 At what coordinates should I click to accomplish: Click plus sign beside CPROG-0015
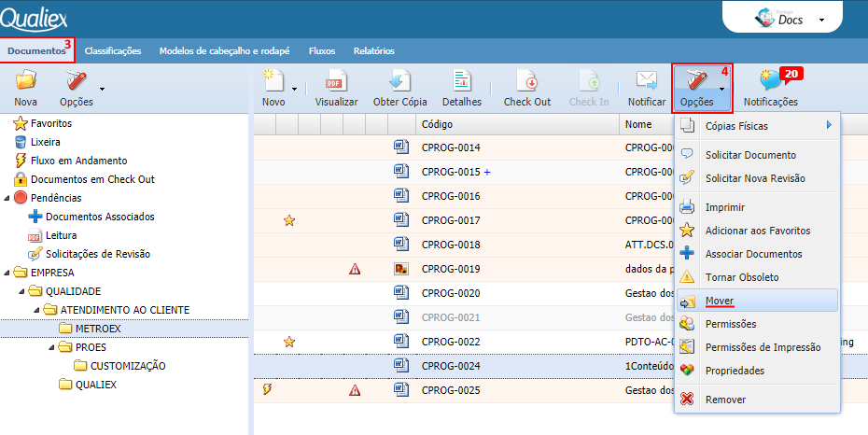point(487,172)
